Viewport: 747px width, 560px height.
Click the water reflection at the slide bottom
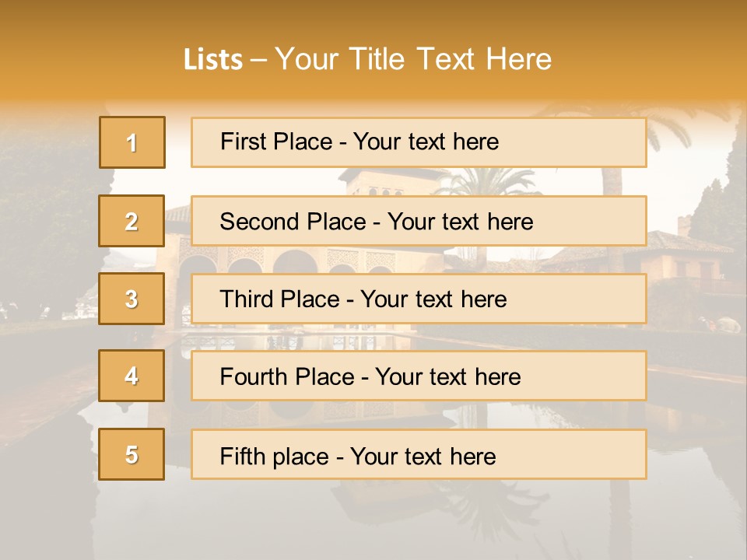(381, 519)
